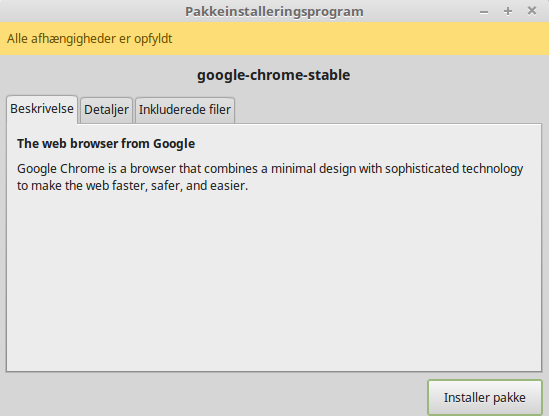Switch to the Detaljer tab
Viewport: 549px width, 416px height.
point(106,110)
